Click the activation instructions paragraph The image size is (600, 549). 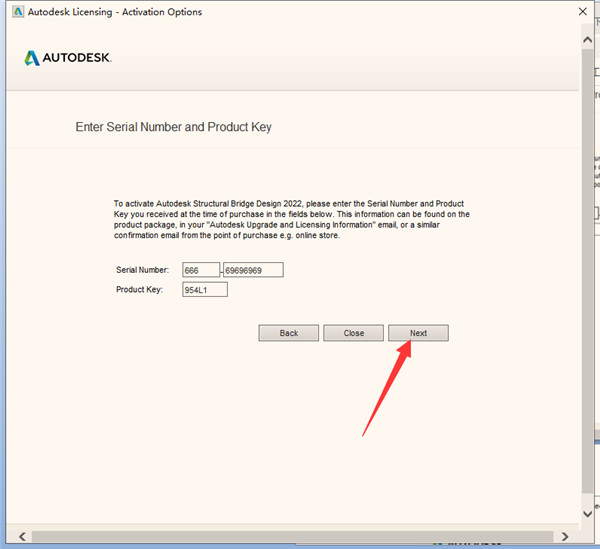(x=292, y=219)
